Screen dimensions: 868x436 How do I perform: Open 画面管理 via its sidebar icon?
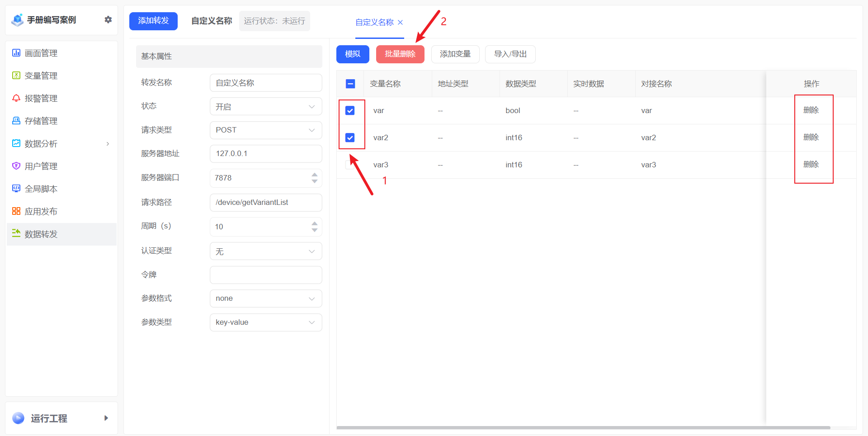tap(16, 53)
